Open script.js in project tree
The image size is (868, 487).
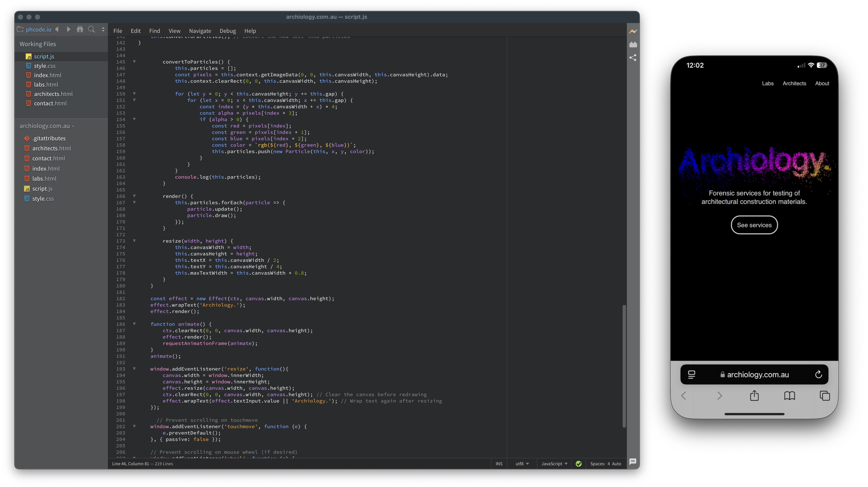pyautogui.click(x=42, y=189)
